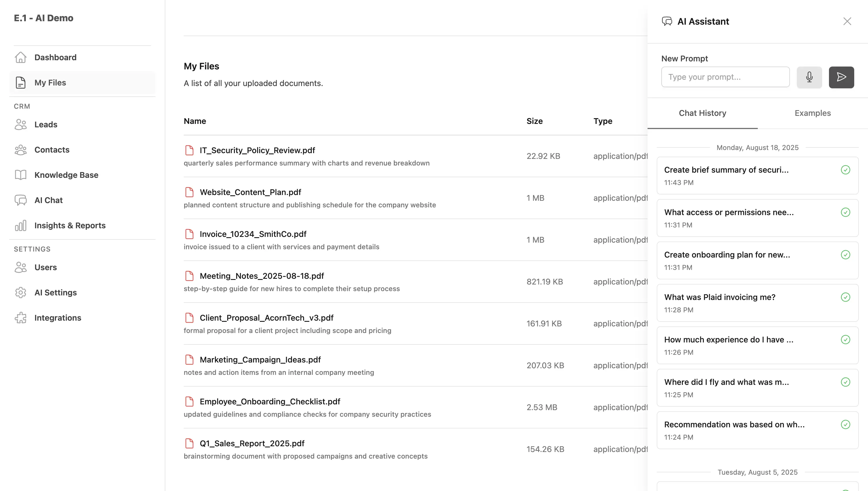The image size is (868, 491).
Task: Open chat 'Create onboarding plan for new...'
Action: (757, 261)
